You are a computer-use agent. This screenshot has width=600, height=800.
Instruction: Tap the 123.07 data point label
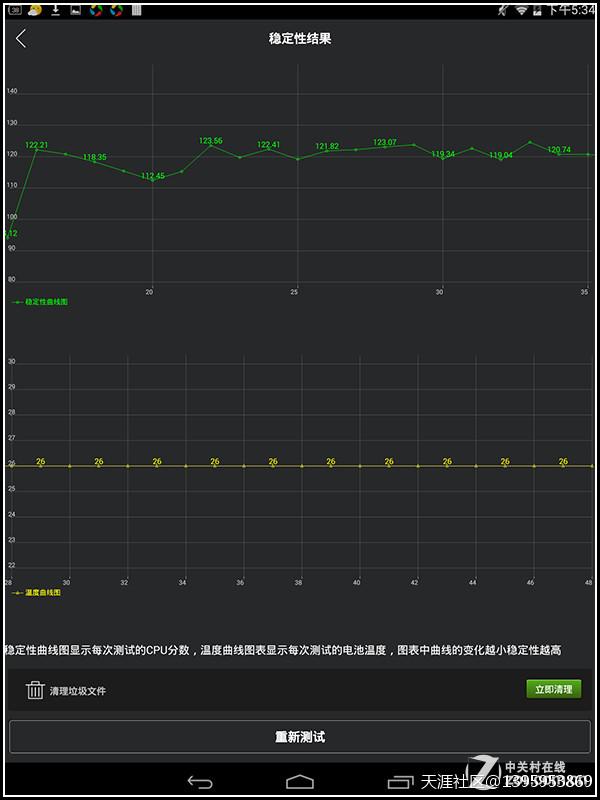[x=385, y=142]
